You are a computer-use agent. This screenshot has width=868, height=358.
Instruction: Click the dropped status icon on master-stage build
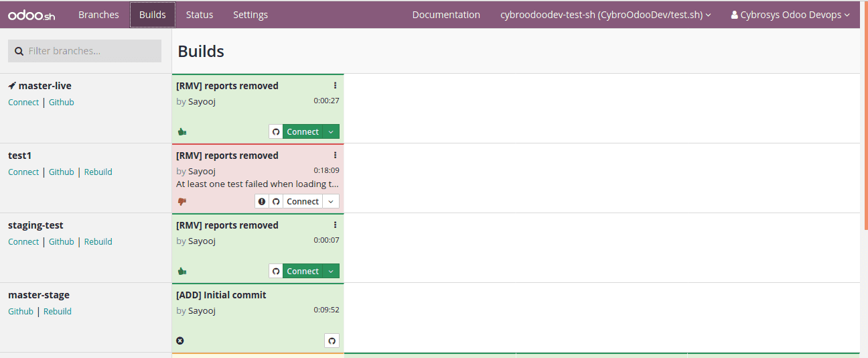coord(180,341)
